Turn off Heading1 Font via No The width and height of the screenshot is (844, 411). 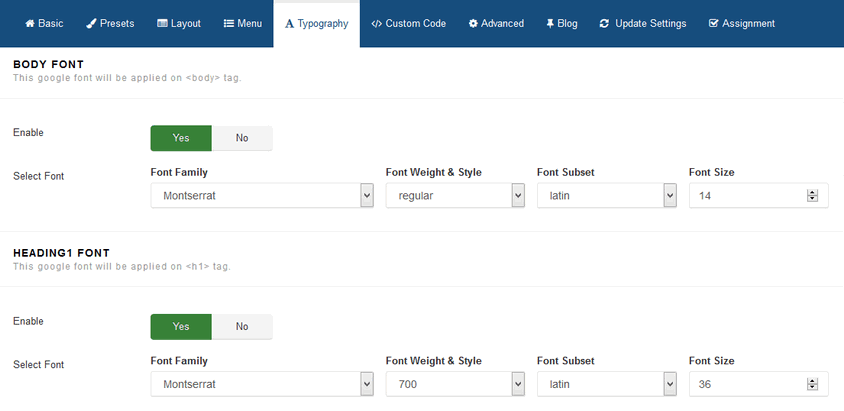pos(242,326)
